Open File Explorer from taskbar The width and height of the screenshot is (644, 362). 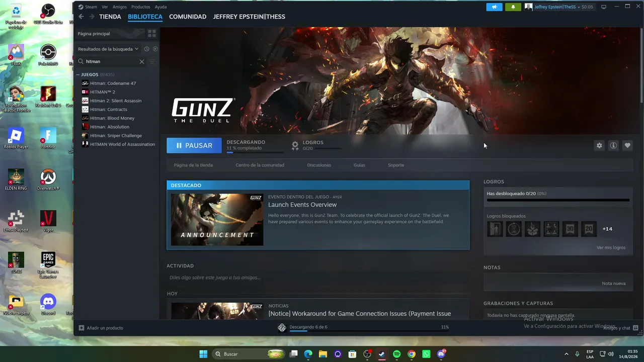tap(323, 354)
